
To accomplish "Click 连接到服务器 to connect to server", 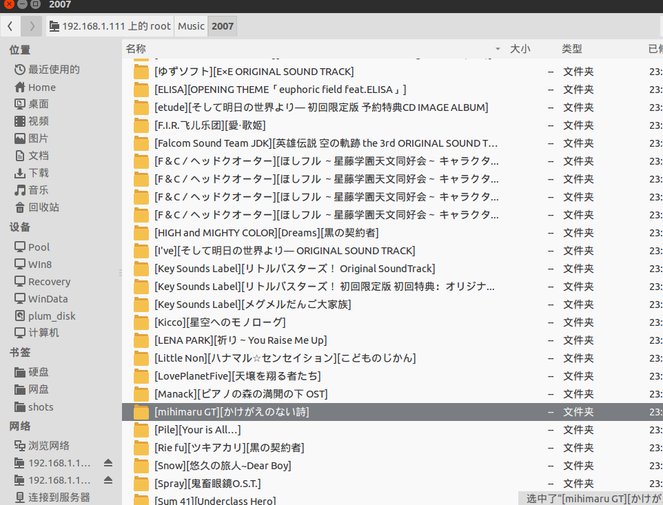I will click(58, 497).
